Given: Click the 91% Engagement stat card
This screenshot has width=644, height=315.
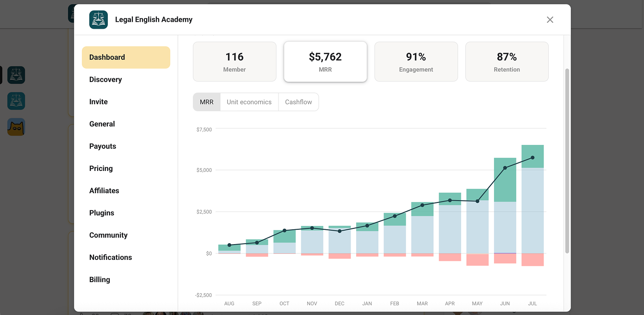Looking at the screenshot, I should click(416, 62).
